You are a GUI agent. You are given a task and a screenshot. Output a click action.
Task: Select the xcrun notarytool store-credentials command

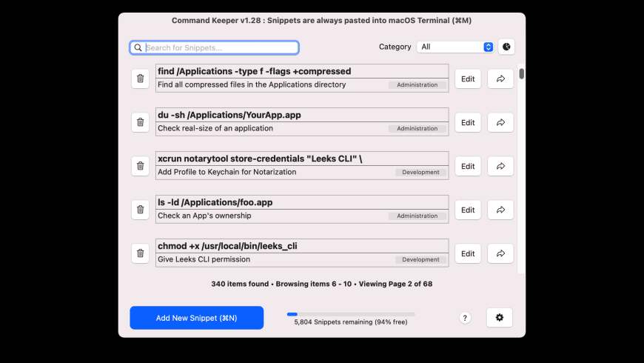pyautogui.click(x=260, y=159)
